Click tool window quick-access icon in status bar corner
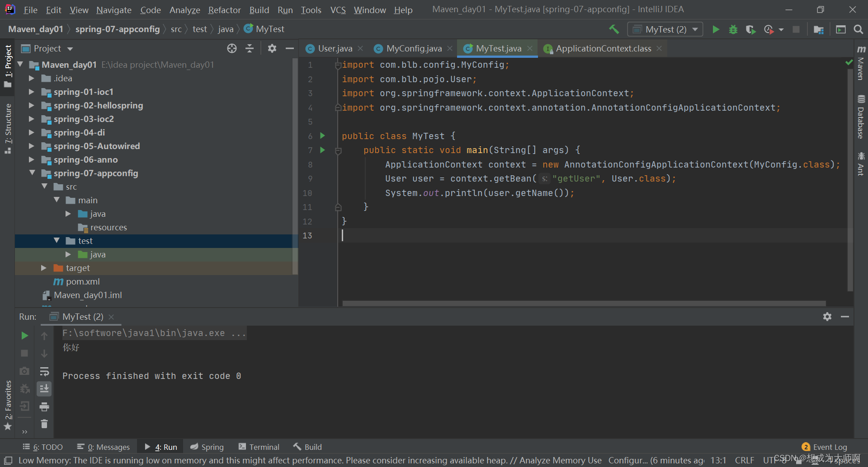 coord(8,460)
